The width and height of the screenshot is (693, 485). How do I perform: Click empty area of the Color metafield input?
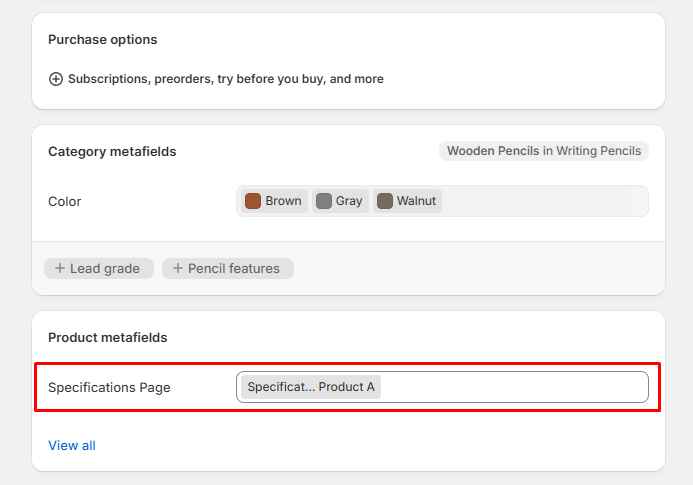click(x=540, y=201)
